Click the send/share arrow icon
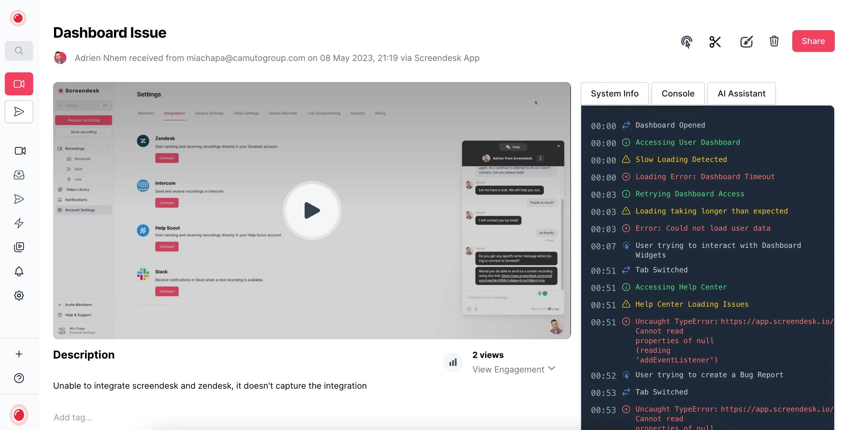The height and width of the screenshot is (430, 868). (x=19, y=111)
